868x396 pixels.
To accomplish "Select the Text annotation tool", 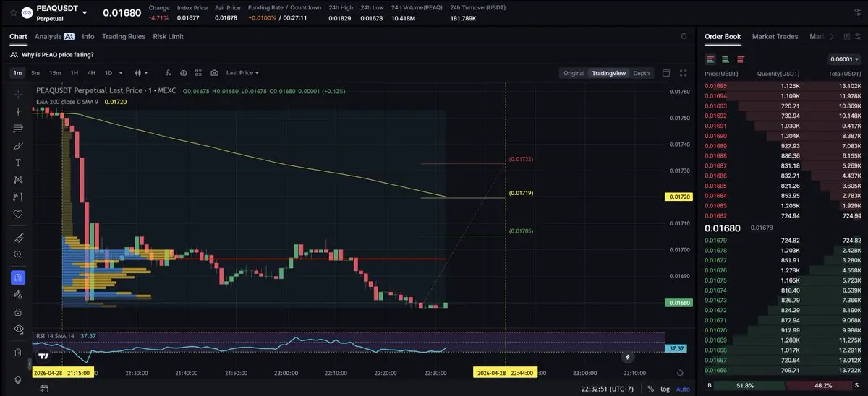I will pos(18,163).
